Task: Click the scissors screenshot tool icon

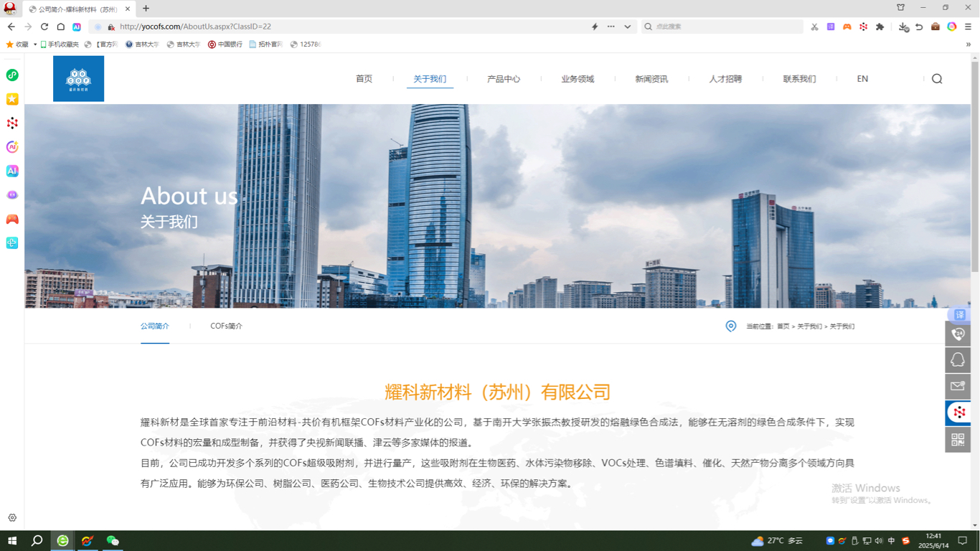Action: click(814, 27)
